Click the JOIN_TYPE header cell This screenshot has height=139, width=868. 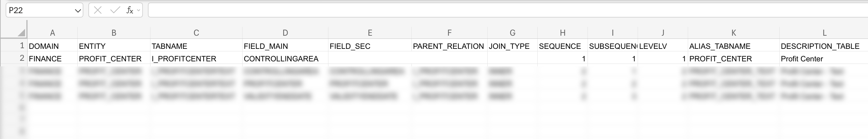tap(512, 46)
